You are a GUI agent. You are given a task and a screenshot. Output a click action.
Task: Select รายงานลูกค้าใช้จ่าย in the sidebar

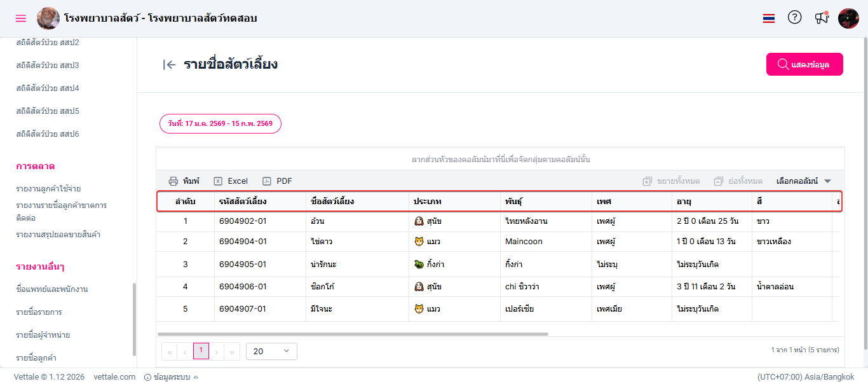pyautogui.click(x=48, y=189)
